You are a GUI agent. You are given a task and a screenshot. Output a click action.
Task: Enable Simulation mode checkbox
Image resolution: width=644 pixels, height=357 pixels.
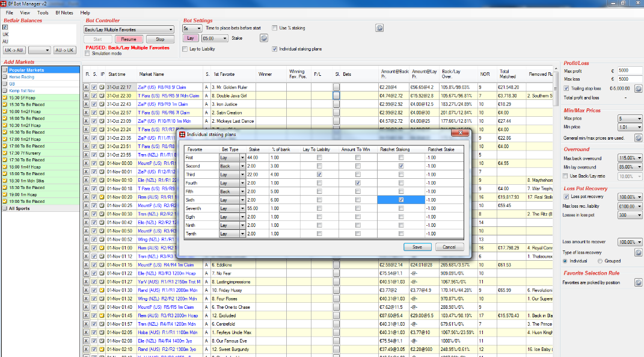(x=87, y=54)
